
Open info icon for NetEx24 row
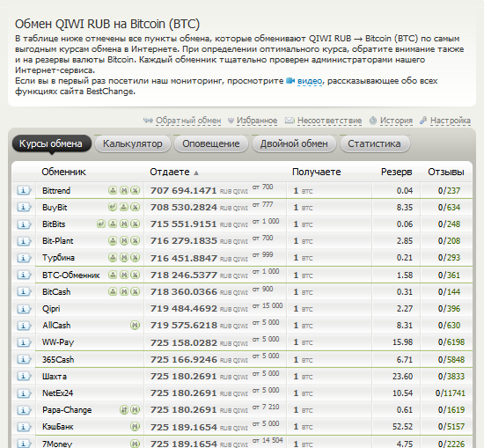point(24,393)
